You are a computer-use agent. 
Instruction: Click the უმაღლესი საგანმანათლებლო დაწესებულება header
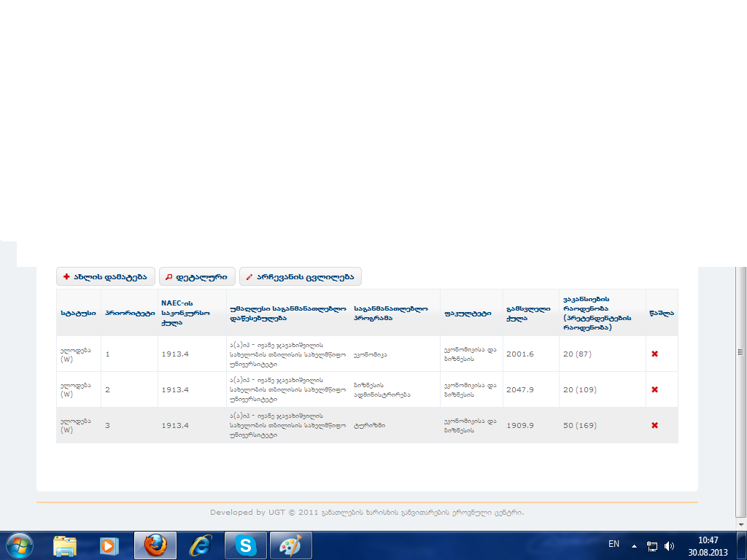(x=287, y=314)
